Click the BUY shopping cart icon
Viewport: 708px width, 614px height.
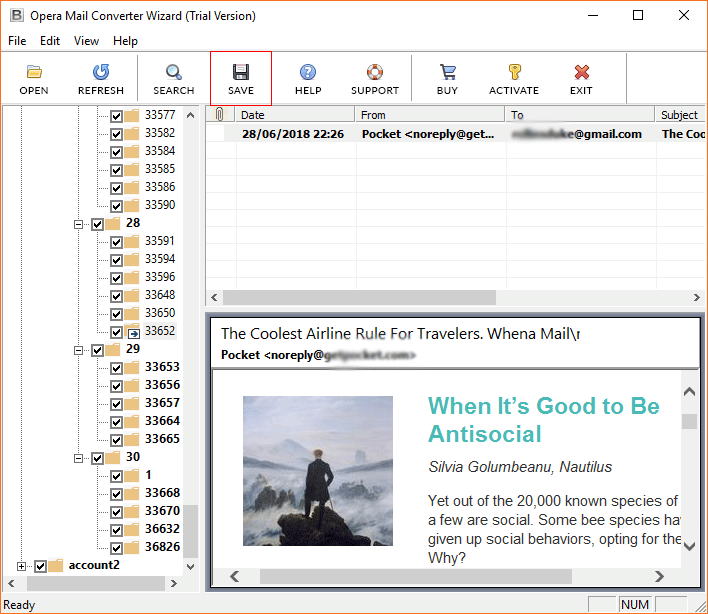(x=447, y=72)
